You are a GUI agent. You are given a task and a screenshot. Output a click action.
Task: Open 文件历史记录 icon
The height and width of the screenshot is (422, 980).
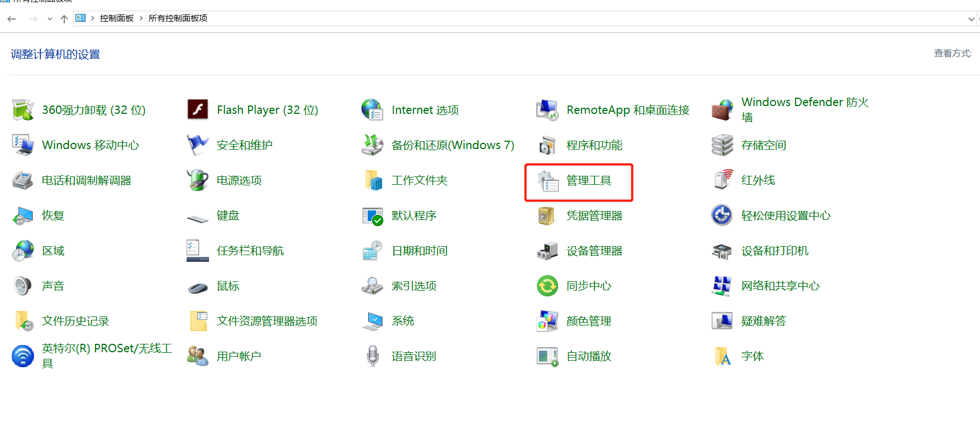pos(24,321)
